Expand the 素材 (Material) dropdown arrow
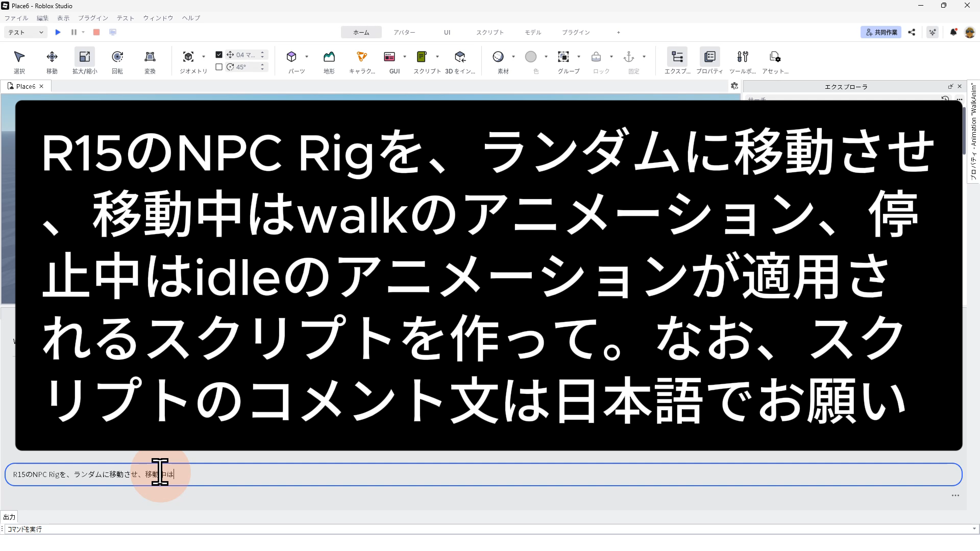 click(x=513, y=57)
